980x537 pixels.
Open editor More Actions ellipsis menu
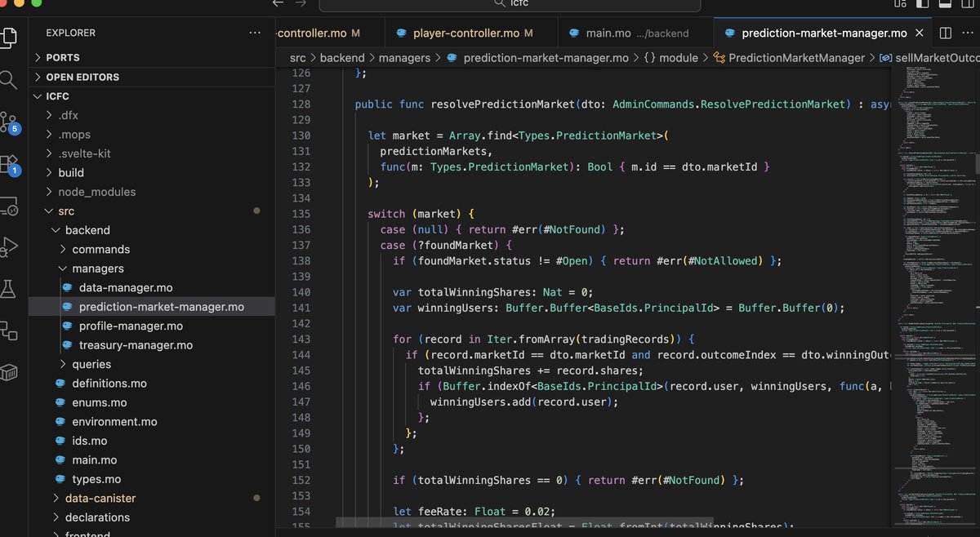[969, 33]
